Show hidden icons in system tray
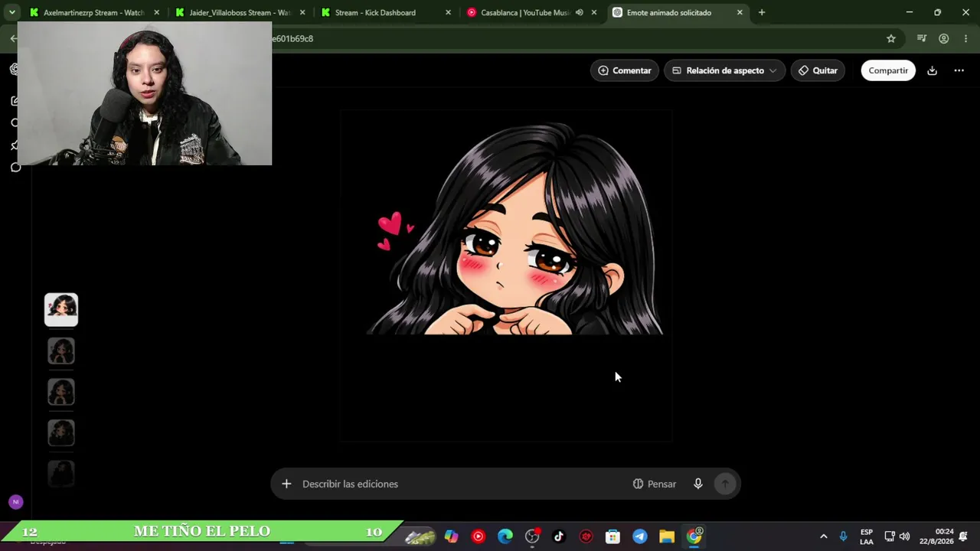The image size is (980, 551). pyautogui.click(x=823, y=536)
